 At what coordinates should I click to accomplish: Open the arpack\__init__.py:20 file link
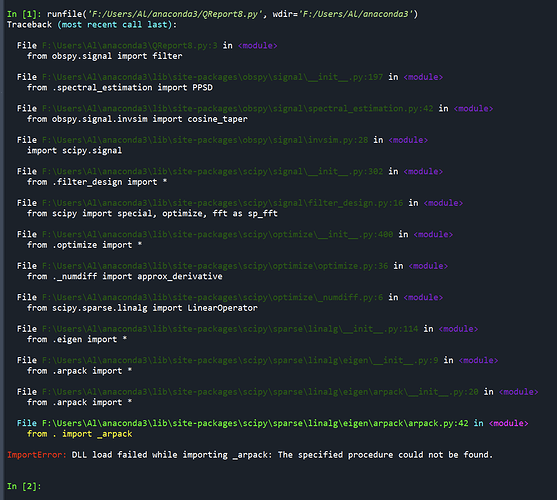(x=260, y=392)
